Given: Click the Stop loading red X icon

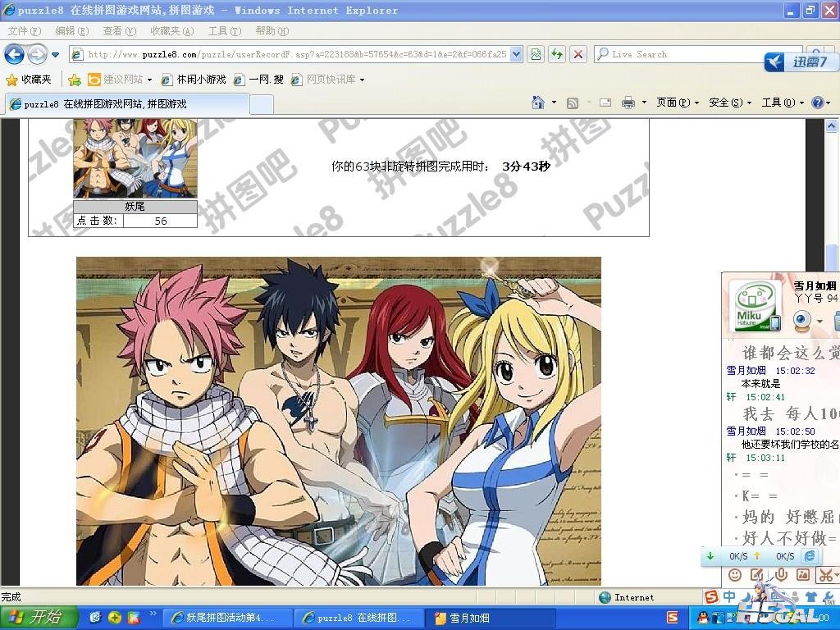Looking at the screenshot, I should (578, 54).
